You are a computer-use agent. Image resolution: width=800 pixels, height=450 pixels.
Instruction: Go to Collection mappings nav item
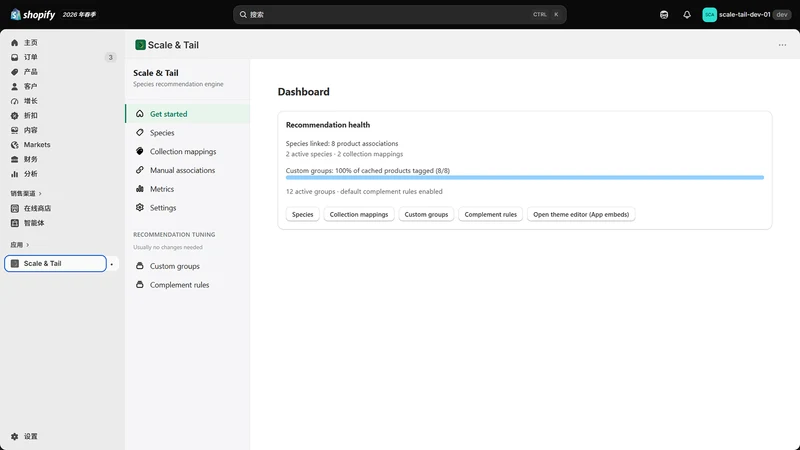pos(188,152)
